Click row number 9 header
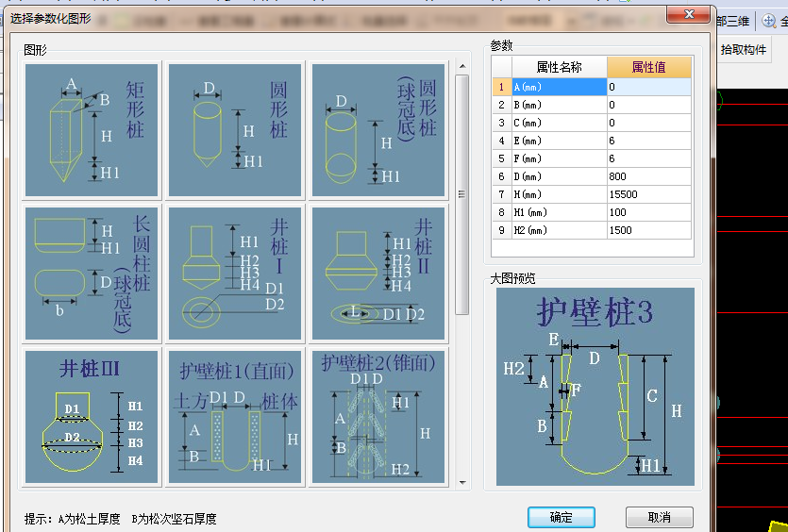Screen dimensions: 788x532 pos(501,230)
